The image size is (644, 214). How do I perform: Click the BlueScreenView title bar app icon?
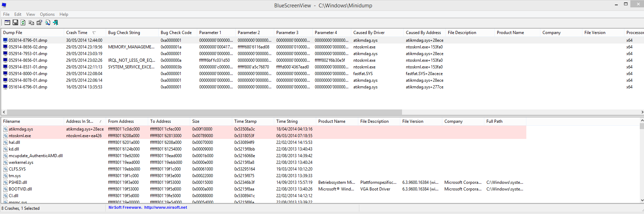coord(4,5)
